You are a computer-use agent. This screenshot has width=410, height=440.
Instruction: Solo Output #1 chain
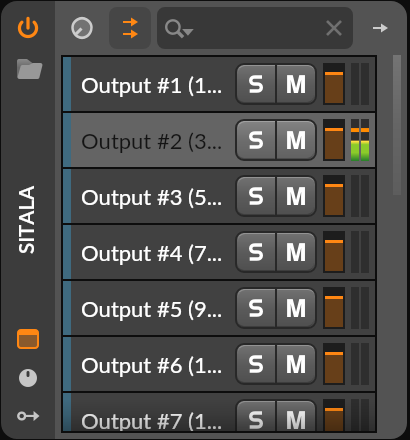pos(256,84)
